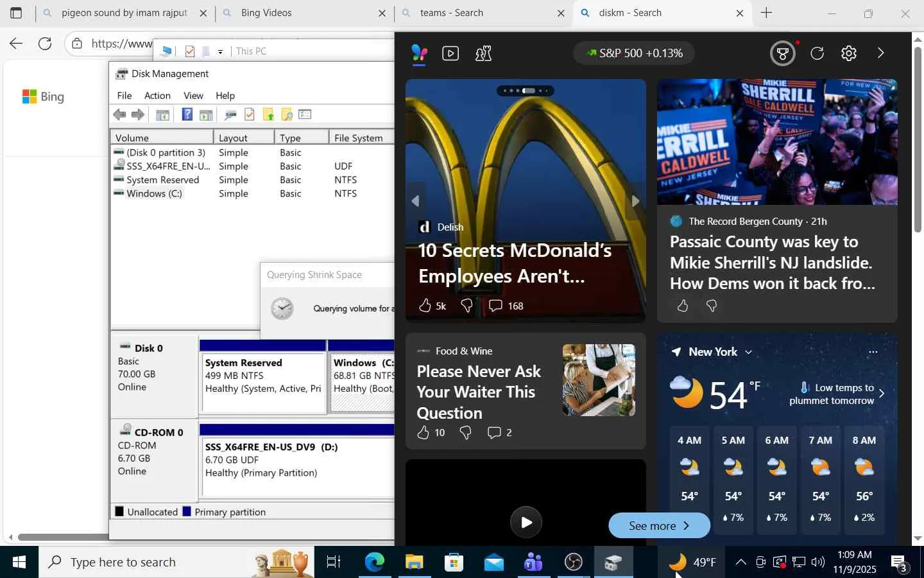
Task: Open OBS Studio from the taskbar
Action: point(573,563)
